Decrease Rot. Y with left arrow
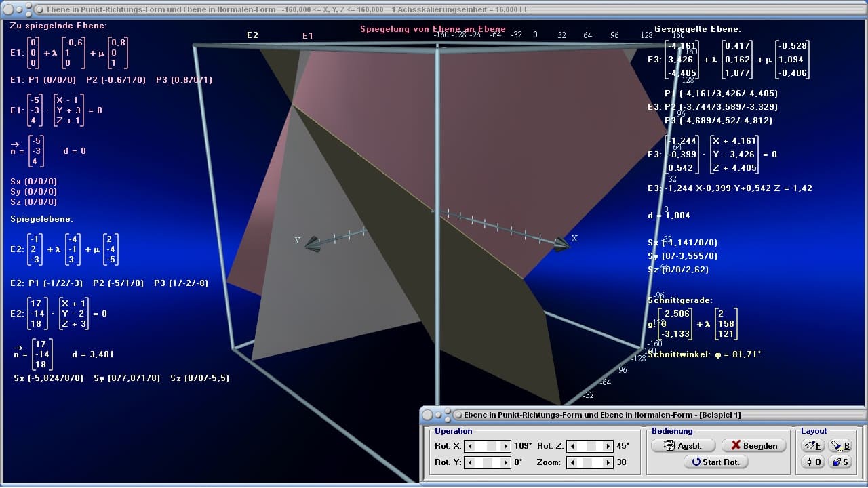 click(469, 462)
